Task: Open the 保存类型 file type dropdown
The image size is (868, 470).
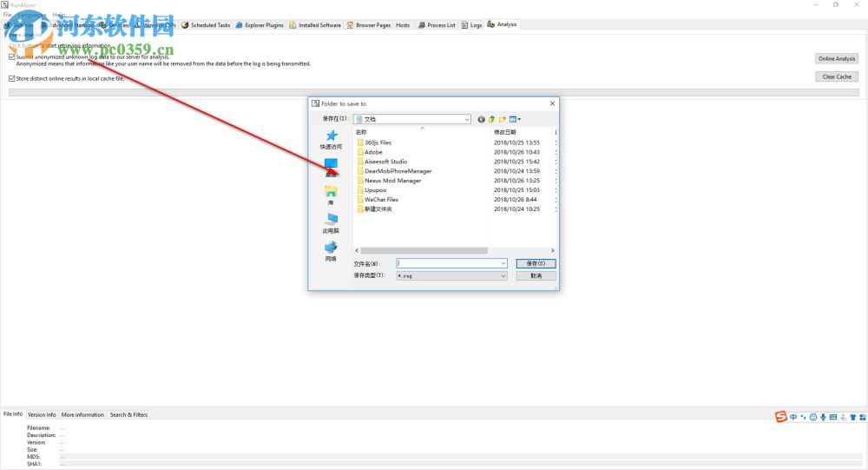Action: pos(451,275)
